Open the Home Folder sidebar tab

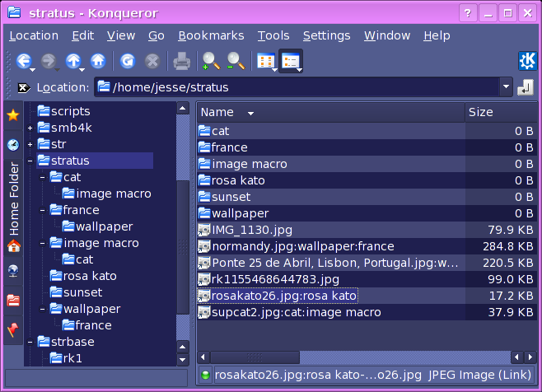[x=13, y=208]
